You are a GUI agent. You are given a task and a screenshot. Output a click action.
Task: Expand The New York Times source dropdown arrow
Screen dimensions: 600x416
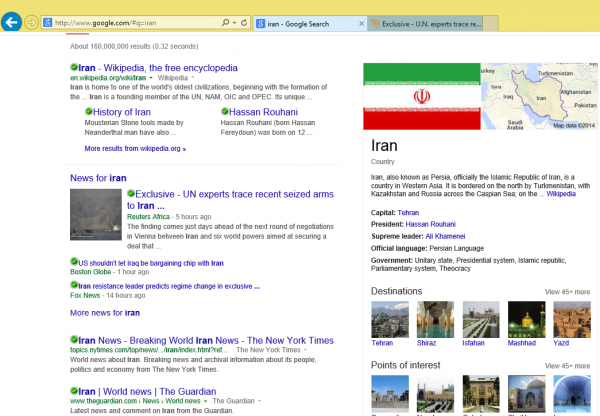click(x=305, y=350)
